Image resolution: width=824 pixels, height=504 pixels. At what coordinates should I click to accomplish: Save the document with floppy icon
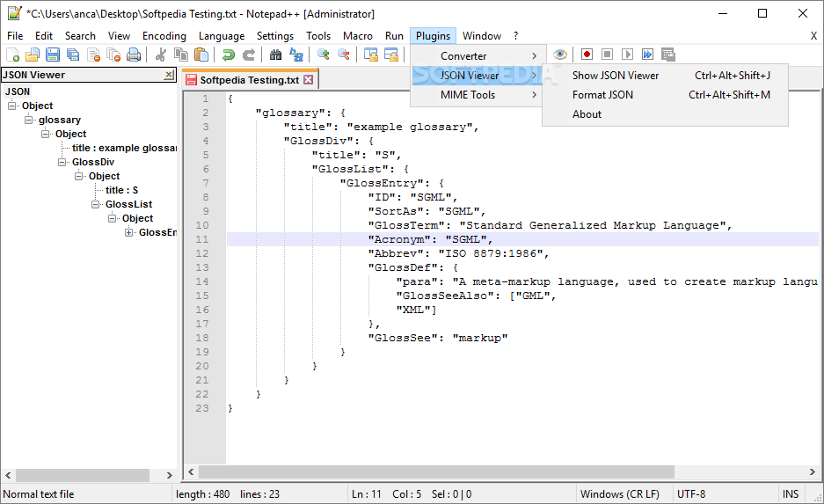tap(53, 55)
